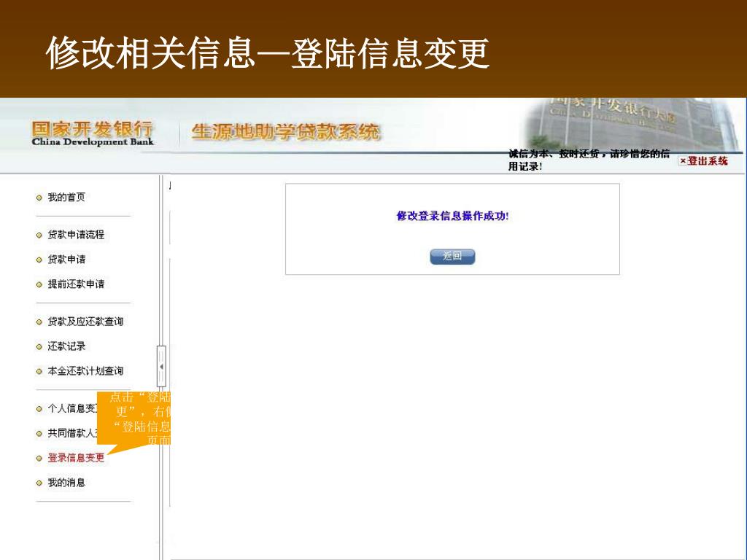Select 贷款及应还款查询 in sidebar
Screen dimensions: 747x560
[85, 322]
